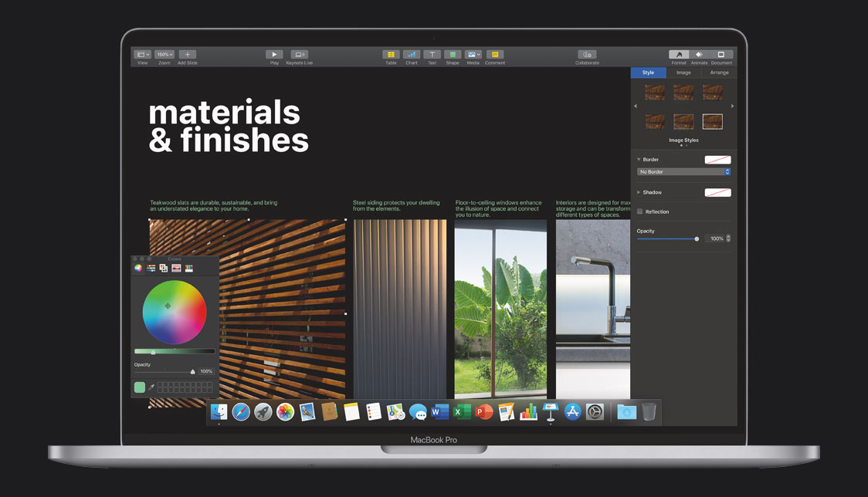Open System Preferences from the Dock
Image resolution: width=868 pixels, height=497 pixels.
pyautogui.click(x=595, y=412)
